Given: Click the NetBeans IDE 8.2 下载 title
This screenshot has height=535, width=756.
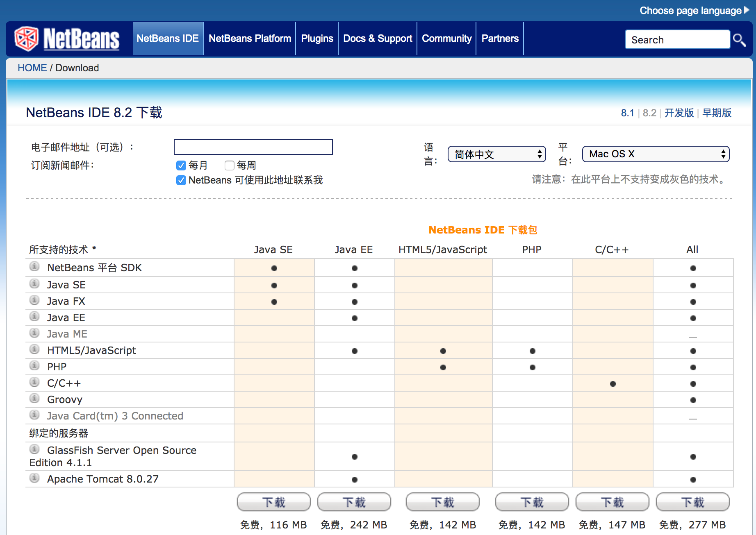Looking at the screenshot, I should 94,113.
